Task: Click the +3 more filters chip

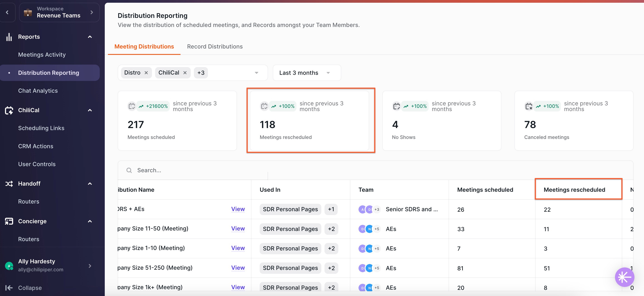Action: click(201, 73)
